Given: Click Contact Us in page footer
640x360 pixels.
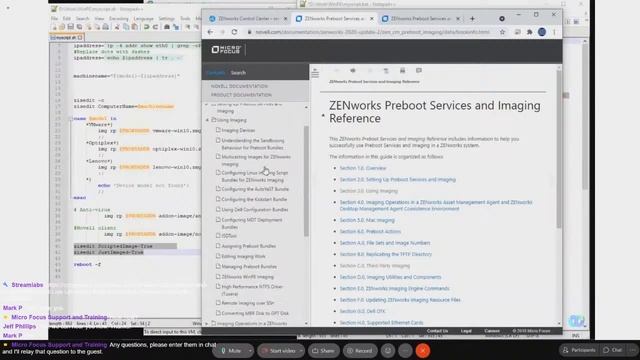Looking at the screenshot, I should 437,331.
